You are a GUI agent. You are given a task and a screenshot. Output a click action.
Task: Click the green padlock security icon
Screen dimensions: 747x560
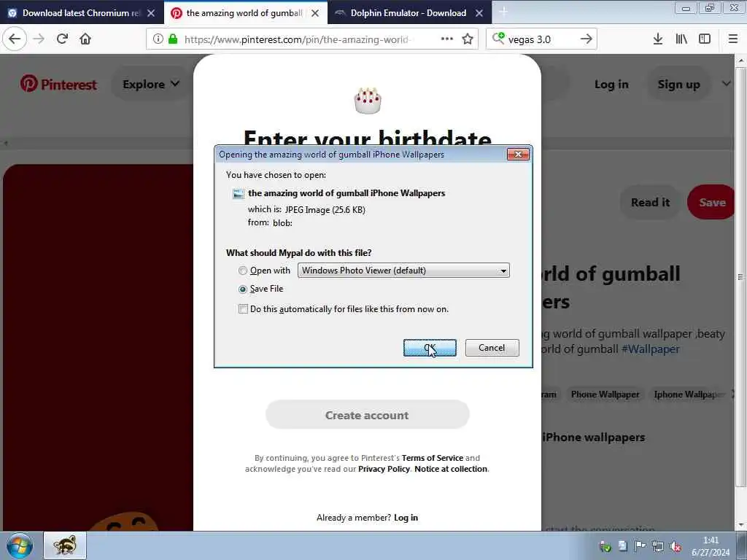click(x=173, y=39)
